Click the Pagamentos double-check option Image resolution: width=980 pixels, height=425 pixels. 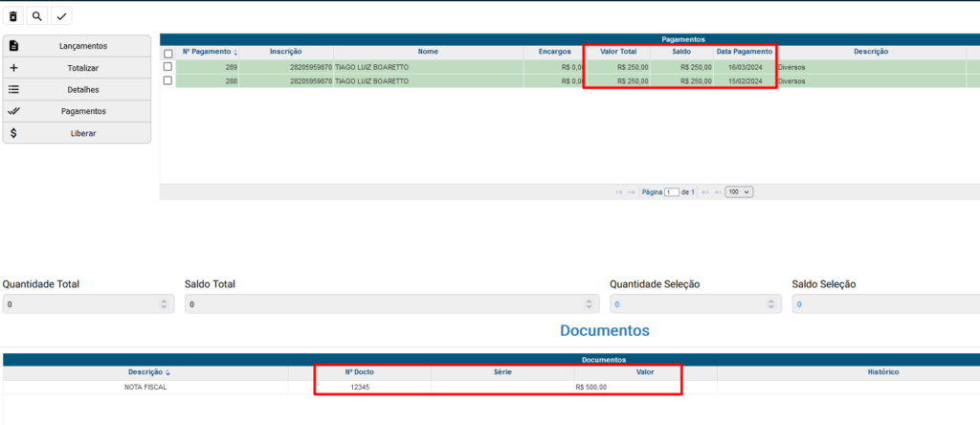pos(77,111)
